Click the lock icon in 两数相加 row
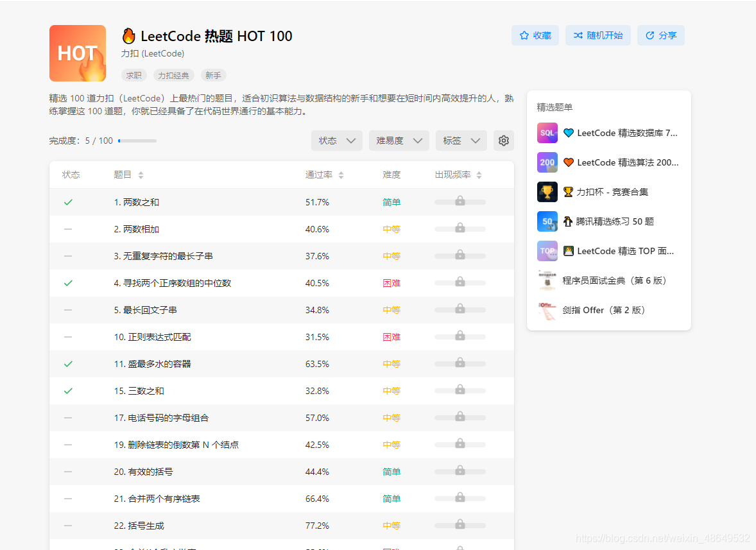The height and width of the screenshot is (550, 756). 460,228
